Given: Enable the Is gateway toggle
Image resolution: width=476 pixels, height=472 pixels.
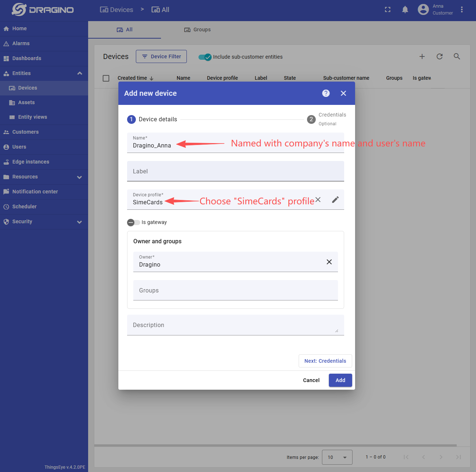Looking at the screenshot, I should pos(133,223).
